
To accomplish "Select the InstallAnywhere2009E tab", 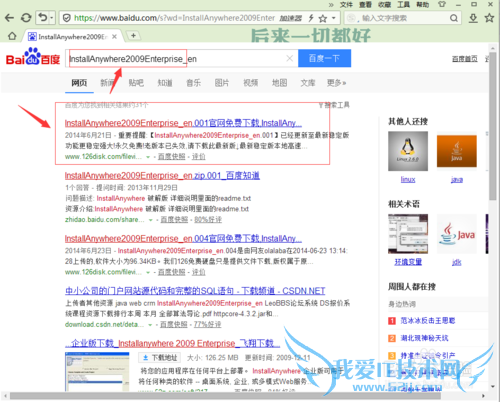I will [72, 37].
